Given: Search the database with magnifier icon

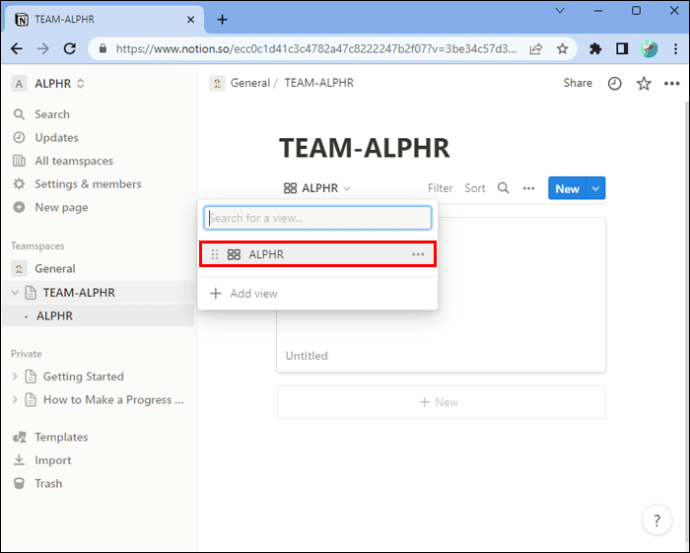Looking at the screenshot, I should click(503, 188).
